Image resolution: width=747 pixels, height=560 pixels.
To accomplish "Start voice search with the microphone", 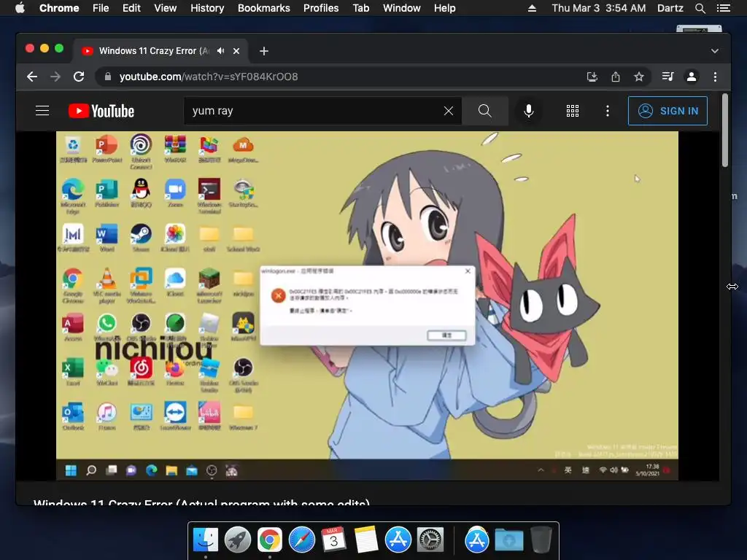I will (x=528, y=111).
